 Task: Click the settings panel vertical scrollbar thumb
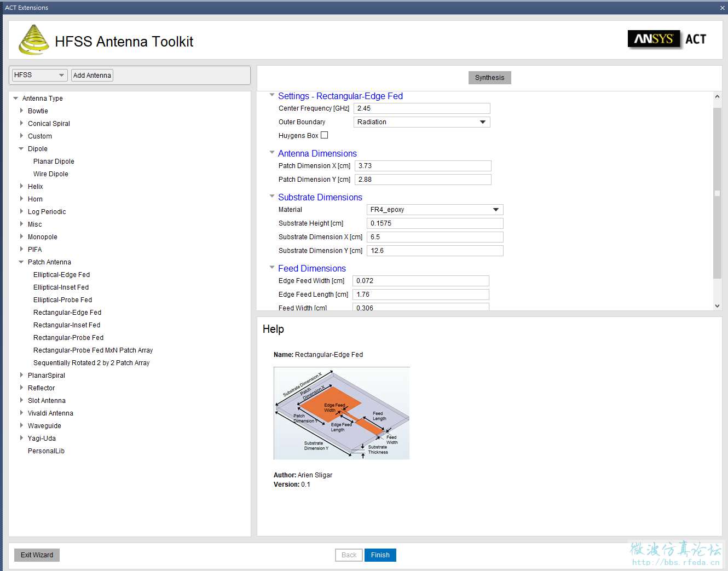point(717,193)
